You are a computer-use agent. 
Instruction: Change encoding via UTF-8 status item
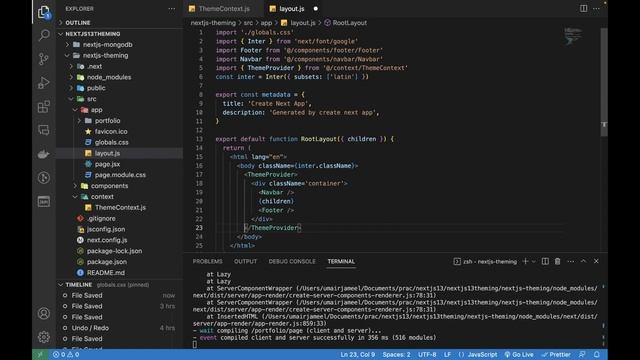point(427,355)
